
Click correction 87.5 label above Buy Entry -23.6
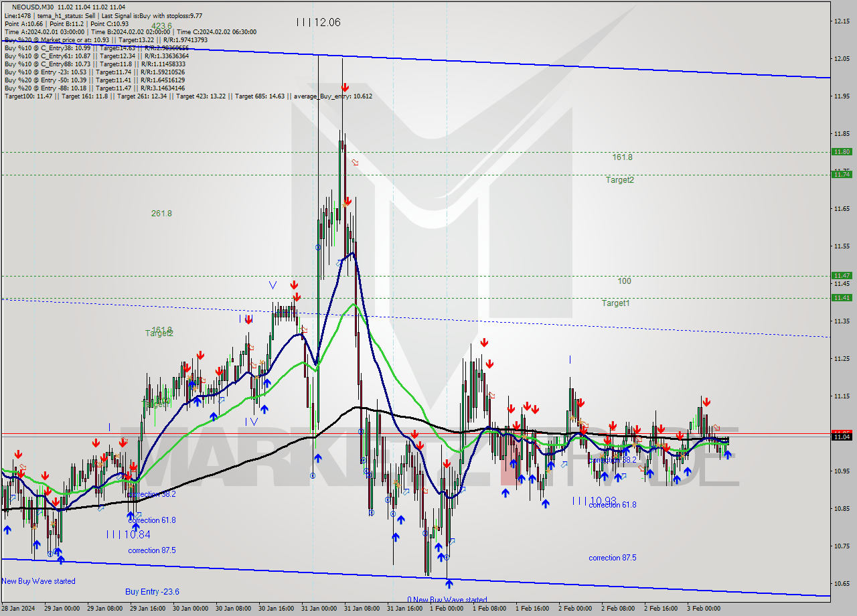[152, 550]
